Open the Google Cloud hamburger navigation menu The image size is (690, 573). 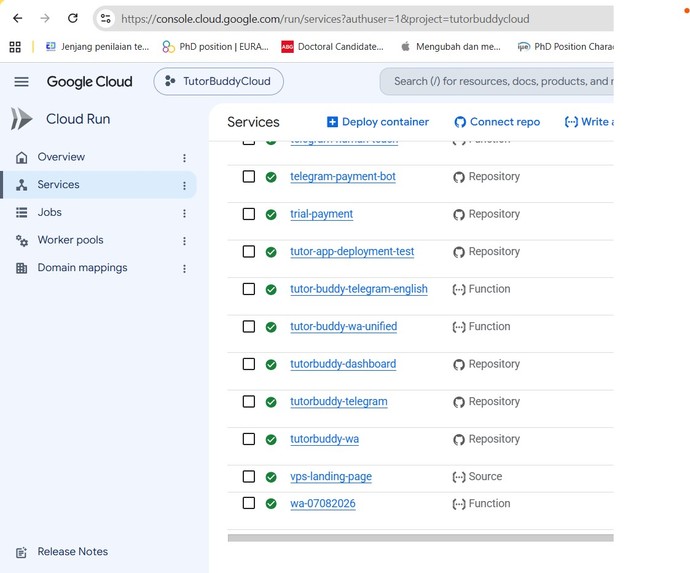coord(22,81)
